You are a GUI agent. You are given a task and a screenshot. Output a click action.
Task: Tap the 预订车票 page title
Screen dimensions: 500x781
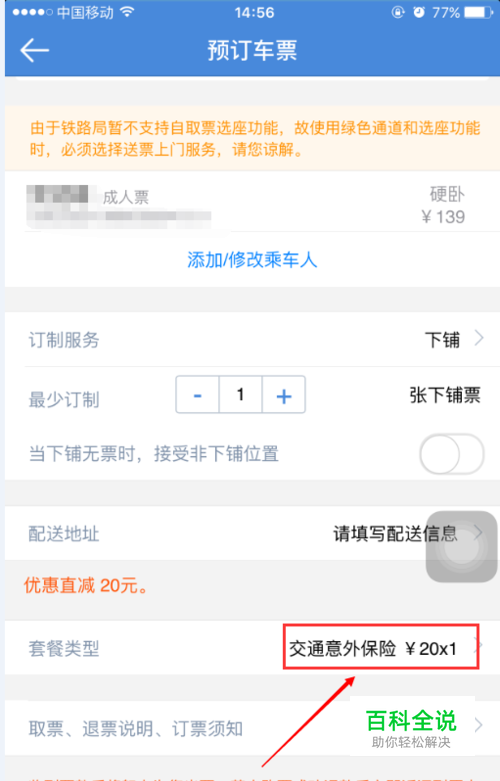pyautogui.click(x=252, y=50)
